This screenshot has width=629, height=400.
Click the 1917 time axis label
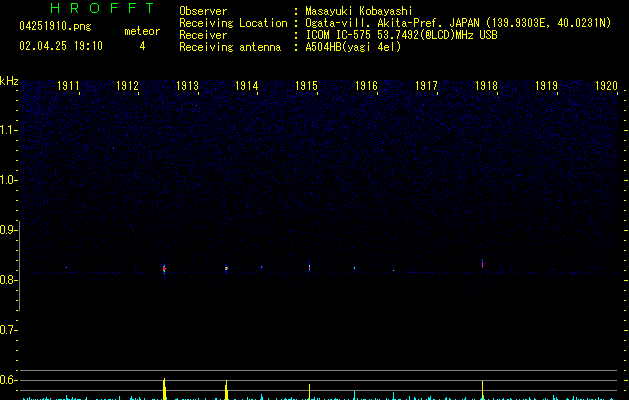click(426, 86)
